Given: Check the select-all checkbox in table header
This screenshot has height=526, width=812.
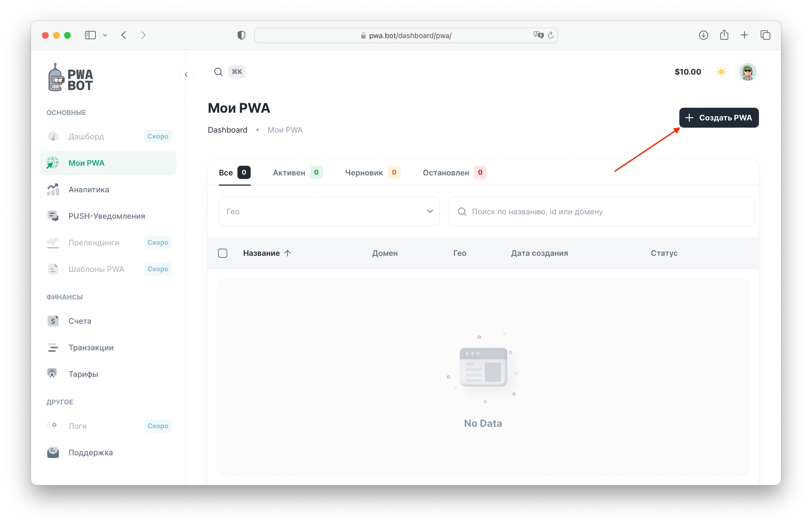Looking at the screenshot, I should [x=223, y=253].
